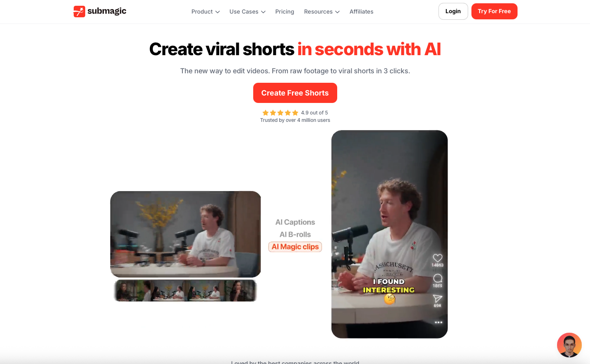
Task: Click the five-star rating icons
Action: (x=280, y=113)
